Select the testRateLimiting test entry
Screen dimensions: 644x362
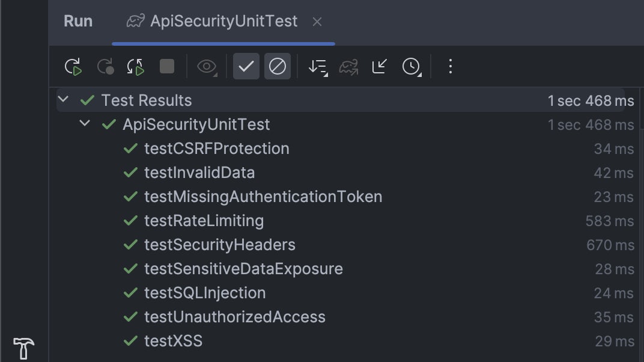coord(203,221)
